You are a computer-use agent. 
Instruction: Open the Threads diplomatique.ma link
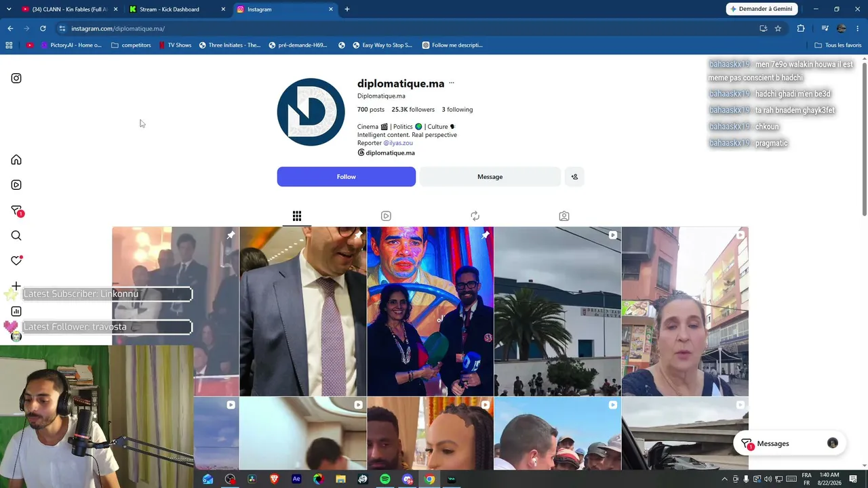(x=387, y=153)
